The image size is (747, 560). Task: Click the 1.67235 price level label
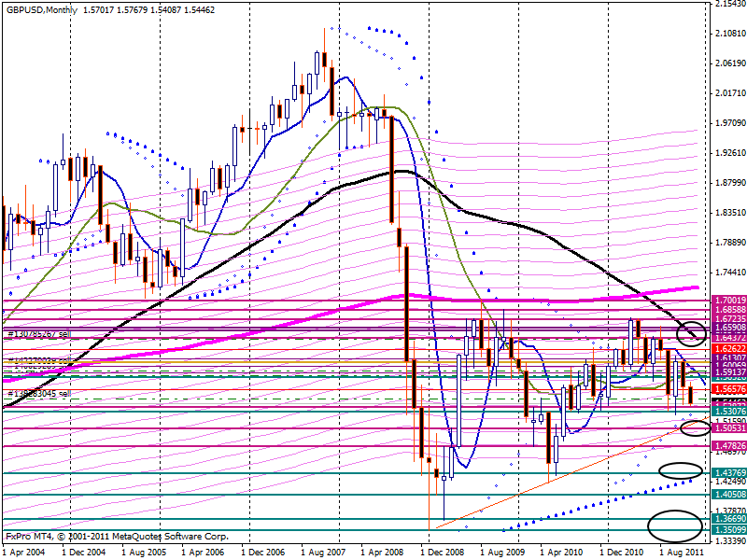point(729,318)
